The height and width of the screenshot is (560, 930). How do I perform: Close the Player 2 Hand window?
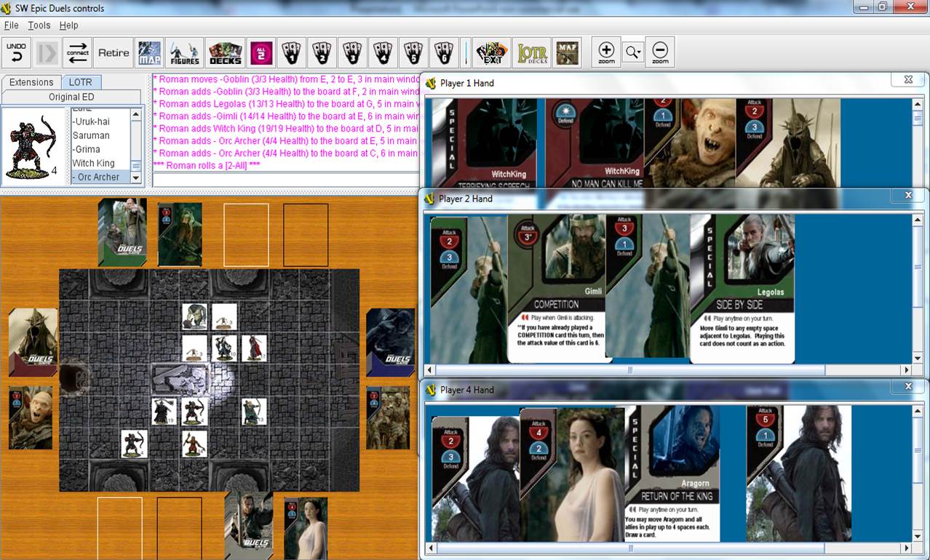coord(908,195)
